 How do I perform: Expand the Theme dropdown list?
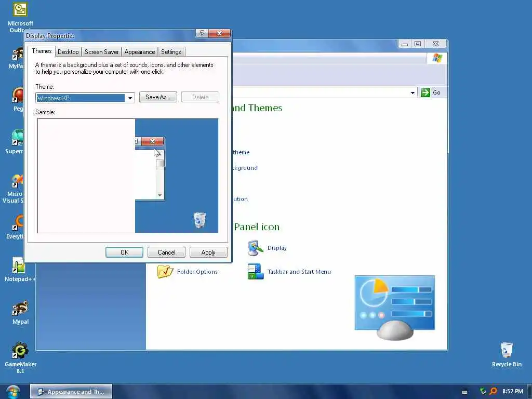130,98
